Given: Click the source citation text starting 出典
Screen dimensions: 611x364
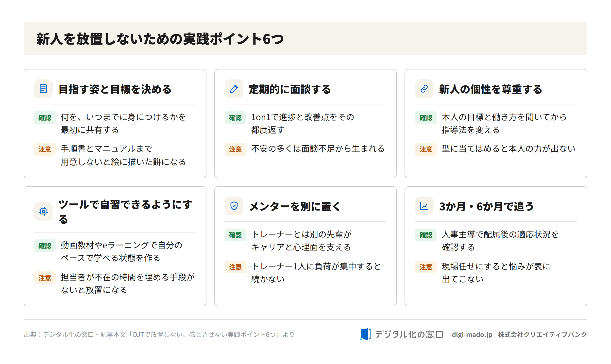Looking at the screenshot, I should click(159, 334).
